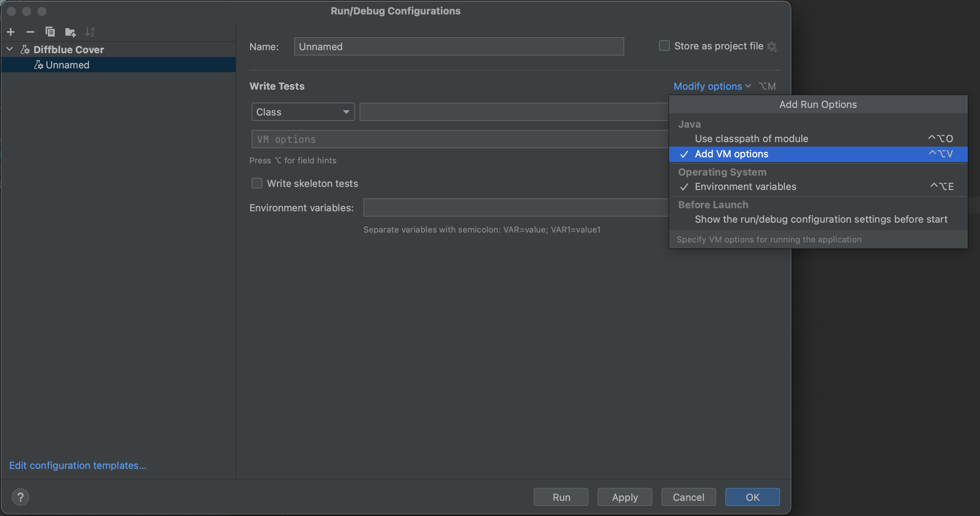
Task: Enable Store as project file checkbox
Action: click(x=664, y=46)
